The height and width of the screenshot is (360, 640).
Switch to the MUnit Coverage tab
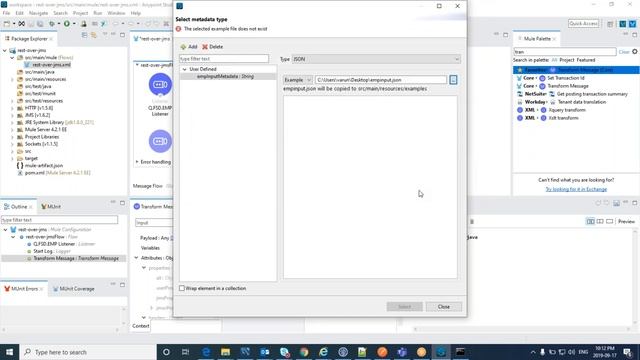[x=73, y=289]
